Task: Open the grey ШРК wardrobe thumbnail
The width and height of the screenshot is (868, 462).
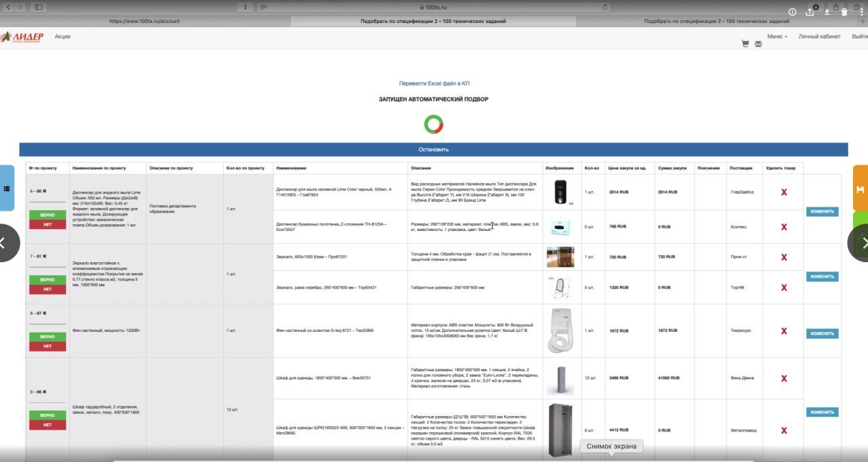Action: (560, 430)
